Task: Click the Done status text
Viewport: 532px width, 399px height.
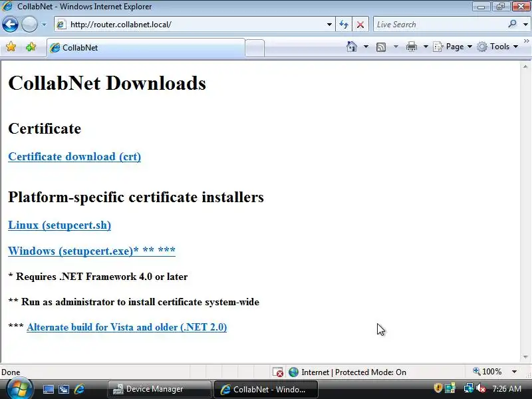Action: coord(11,372)
